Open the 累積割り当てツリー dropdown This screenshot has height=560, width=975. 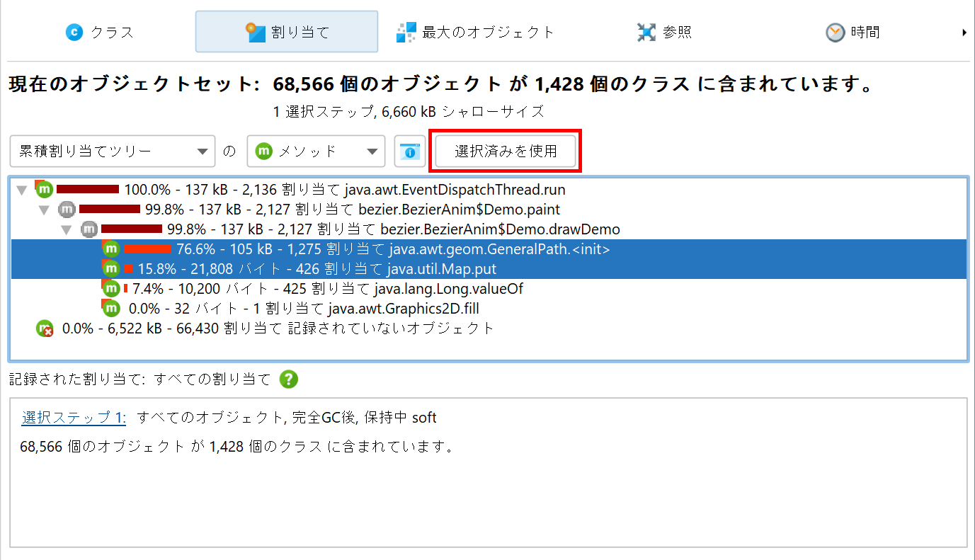click(x=113, y=151)
